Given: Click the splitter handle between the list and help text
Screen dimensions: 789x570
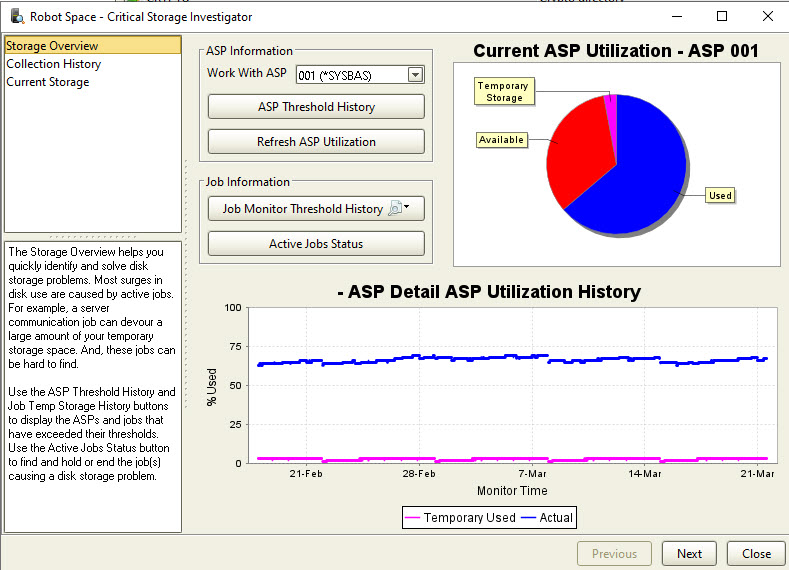Looking at the screenshot, I should pos(93,236).
